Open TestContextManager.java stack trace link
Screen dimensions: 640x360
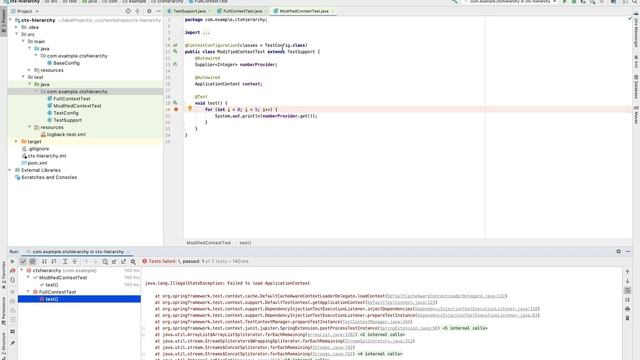pyautogui.click(x=376, y=322)
